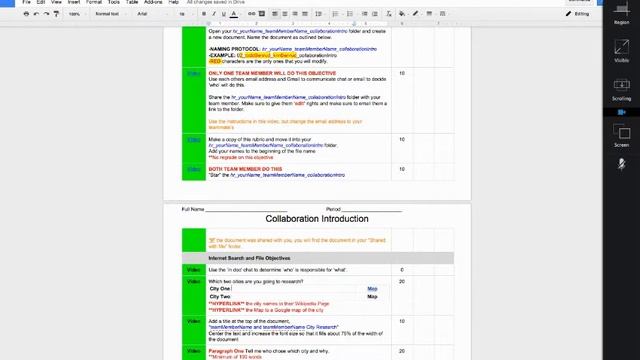This screenshot has width=640, height=360.
Task: Open the table border color pen
Action: 416,14
